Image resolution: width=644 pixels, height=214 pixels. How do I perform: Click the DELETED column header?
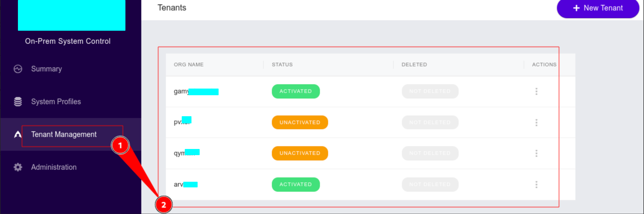click(414, 65)
